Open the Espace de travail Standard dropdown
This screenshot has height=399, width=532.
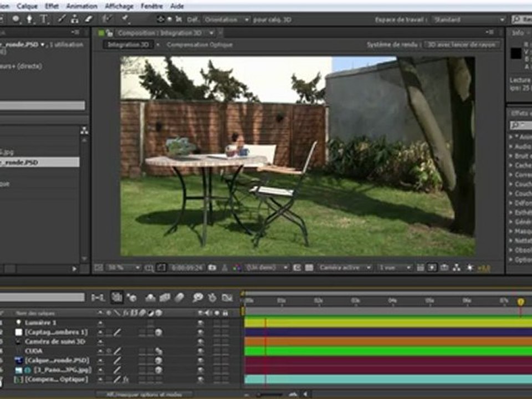(469, 20)
